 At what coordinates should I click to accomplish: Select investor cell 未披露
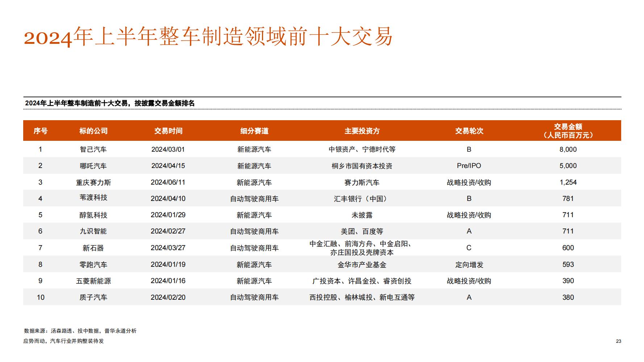(x=362, y=215)
